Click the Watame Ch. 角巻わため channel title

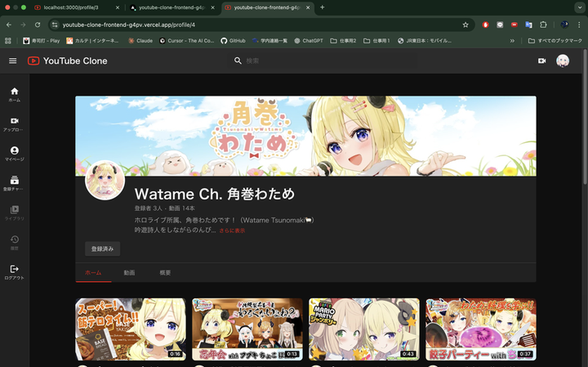pyautogui.click(x=215, y=194)
